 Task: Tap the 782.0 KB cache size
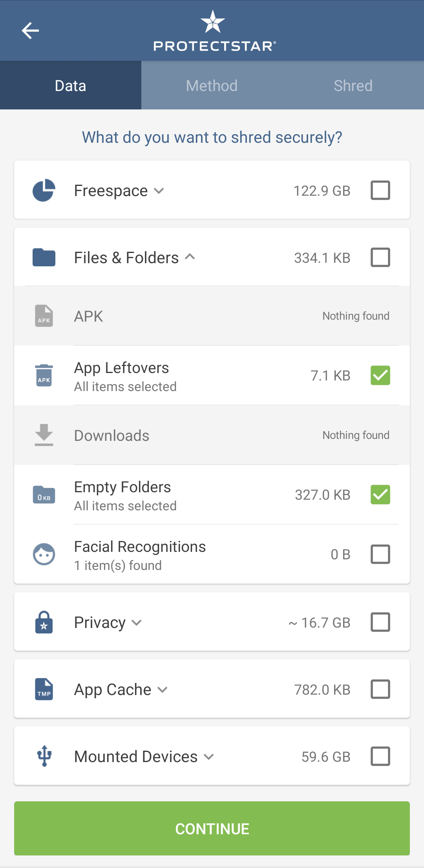coord(322,690)
